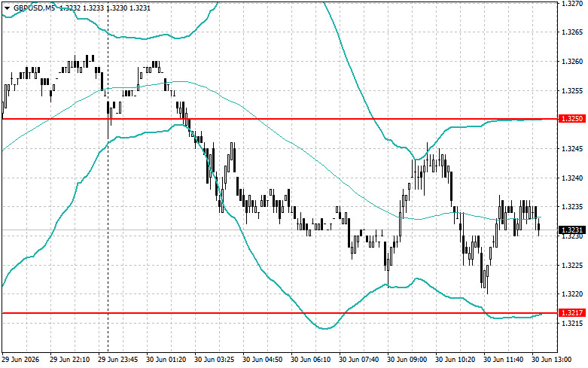This screenshot has width=588, height=368.
Task: Click the 30 Jun 04:50 time label
Action: 263,360
